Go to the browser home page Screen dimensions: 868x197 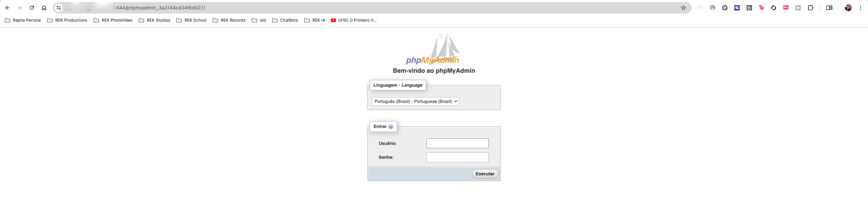tap(44, 8)
